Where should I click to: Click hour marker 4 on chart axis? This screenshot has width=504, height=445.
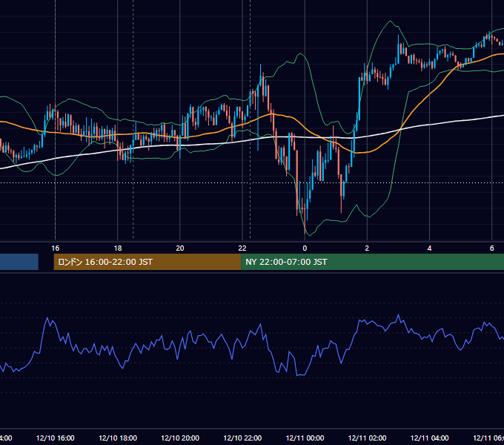pos(429,248)
